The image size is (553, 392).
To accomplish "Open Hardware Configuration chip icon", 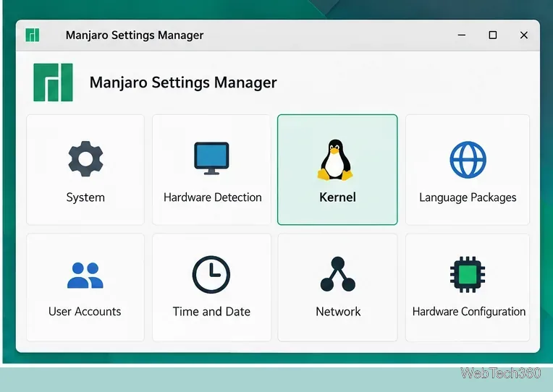I will point(468,274).
